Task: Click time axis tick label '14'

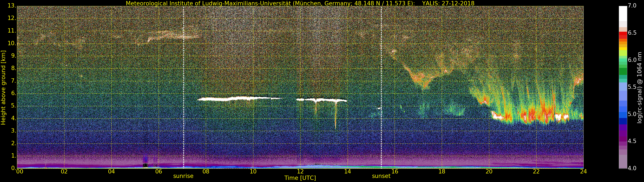Action: 348,172
